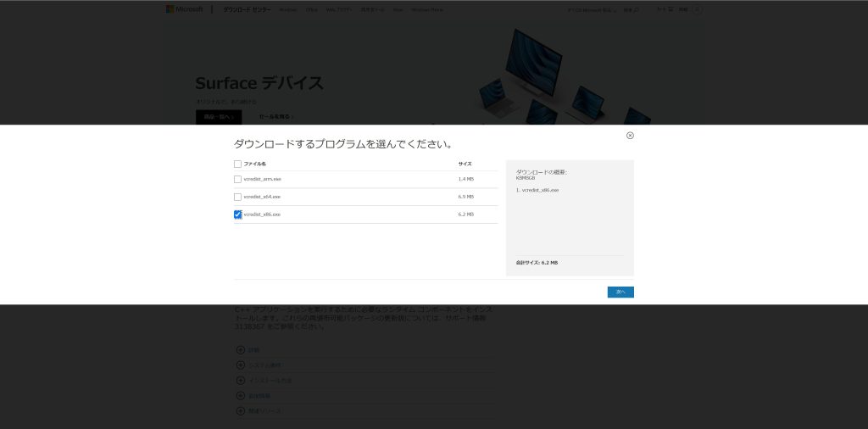Click the Surface banner's black purchase button

(218, 117)
